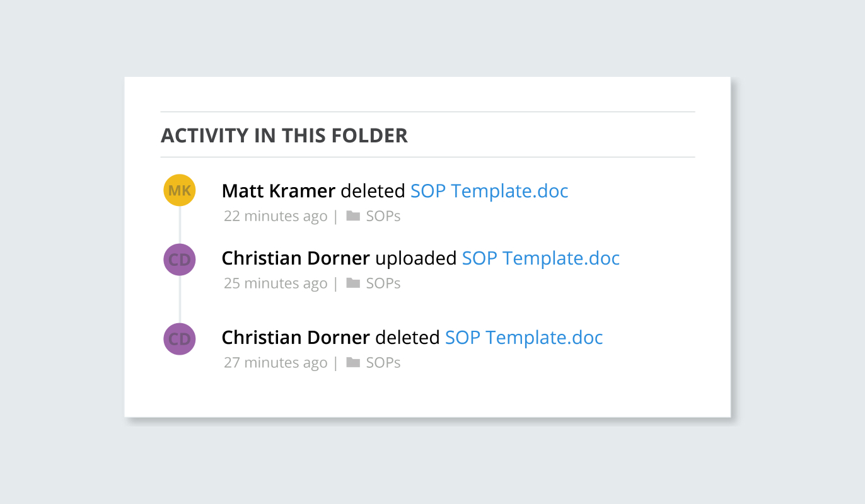Open the SOPs folder label beside 25 minutes ago

tap(383, 283)
